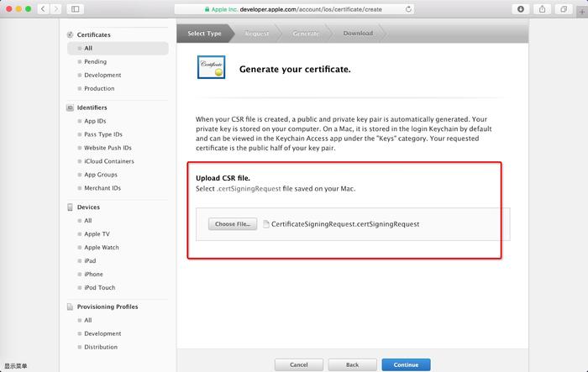Go back using the Back button
Viewport: 588px width, 372px height.
(x=352, y=365)
